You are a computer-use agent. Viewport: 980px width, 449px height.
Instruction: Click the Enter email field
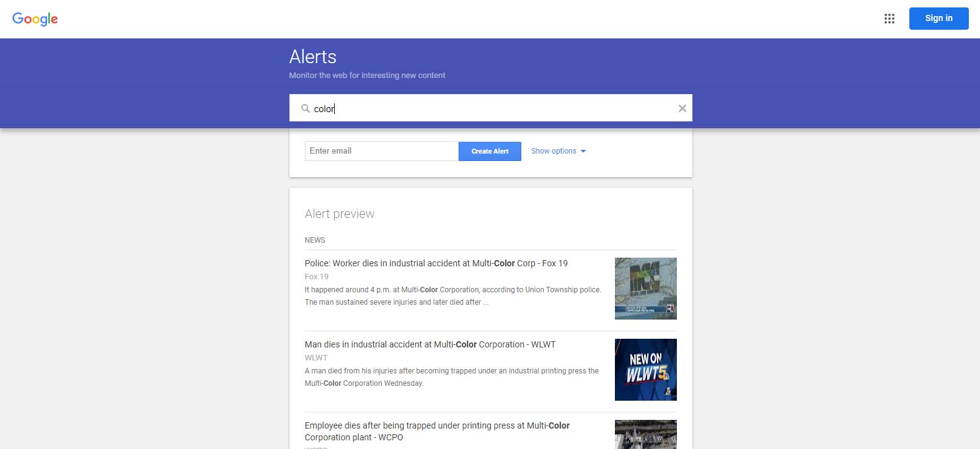[x=382, y=151]
